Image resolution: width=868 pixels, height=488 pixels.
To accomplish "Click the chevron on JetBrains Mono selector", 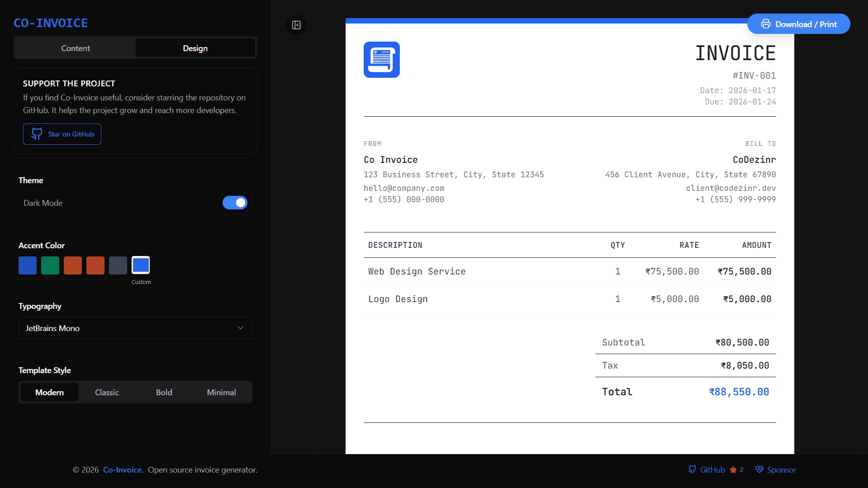I will coord(241,328).
